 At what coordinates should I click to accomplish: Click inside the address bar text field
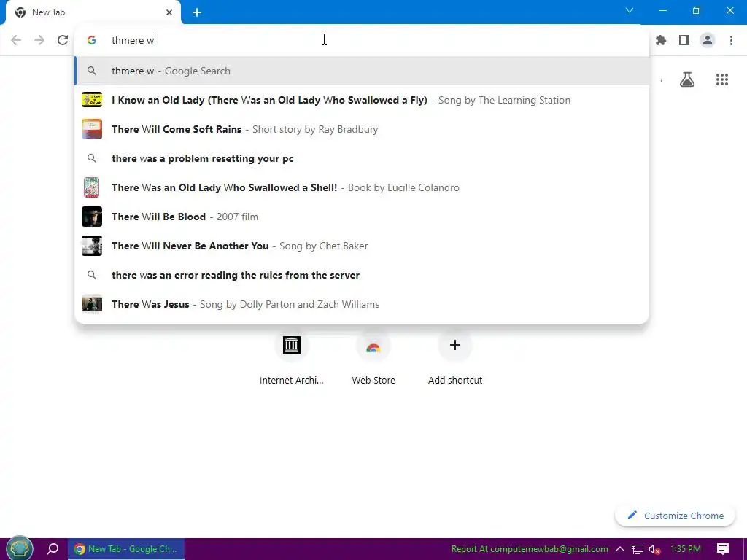[362, 40]
